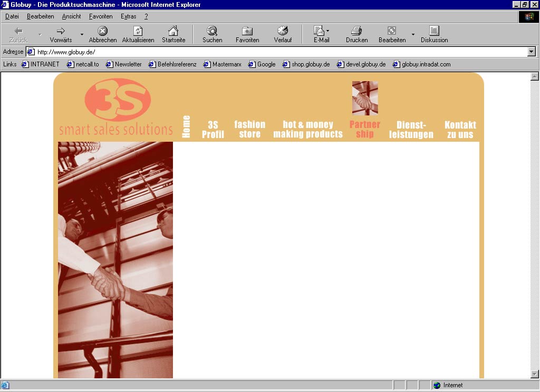Image resolution: width=540 pixels, height=392 pixels.
Task: Open the Ansicht menu
Action: point(71,16)
